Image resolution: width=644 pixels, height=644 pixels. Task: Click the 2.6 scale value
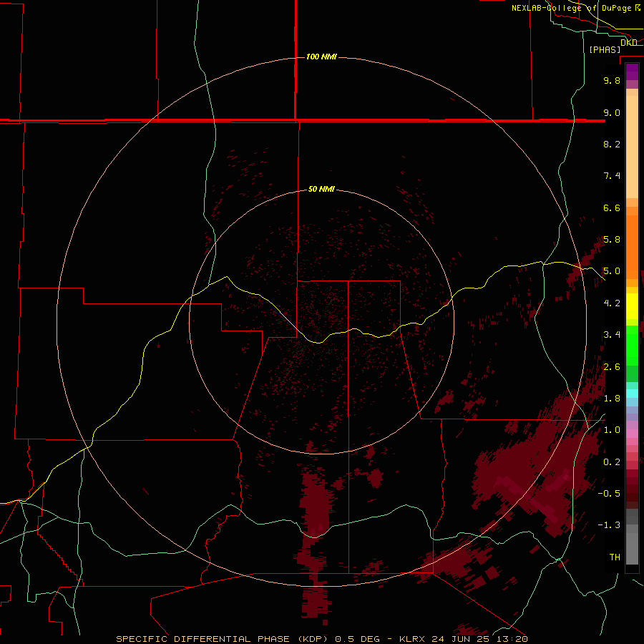[x=612, y=367]
